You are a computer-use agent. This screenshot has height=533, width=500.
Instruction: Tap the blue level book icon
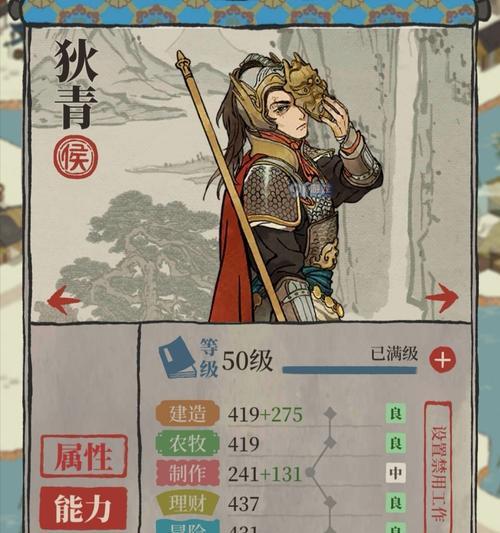point(178,358)
